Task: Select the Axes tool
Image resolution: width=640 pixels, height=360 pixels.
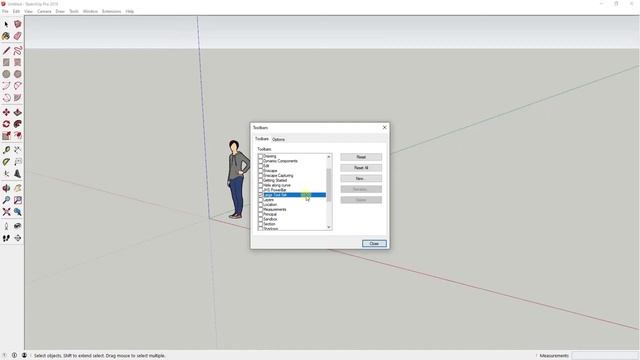Action: [6, 174]
